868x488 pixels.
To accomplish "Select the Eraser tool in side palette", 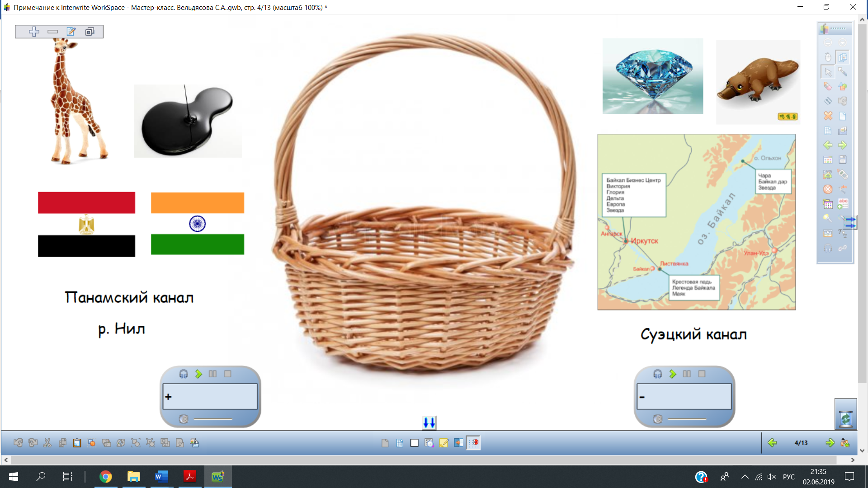I will pos(828,86).
